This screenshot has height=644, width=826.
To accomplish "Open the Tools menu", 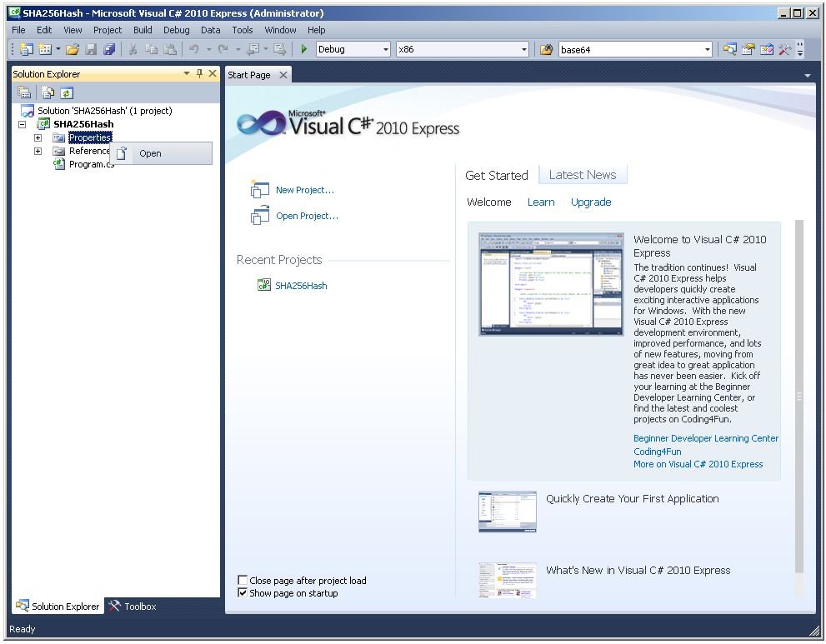I will [x=243, y=30].
